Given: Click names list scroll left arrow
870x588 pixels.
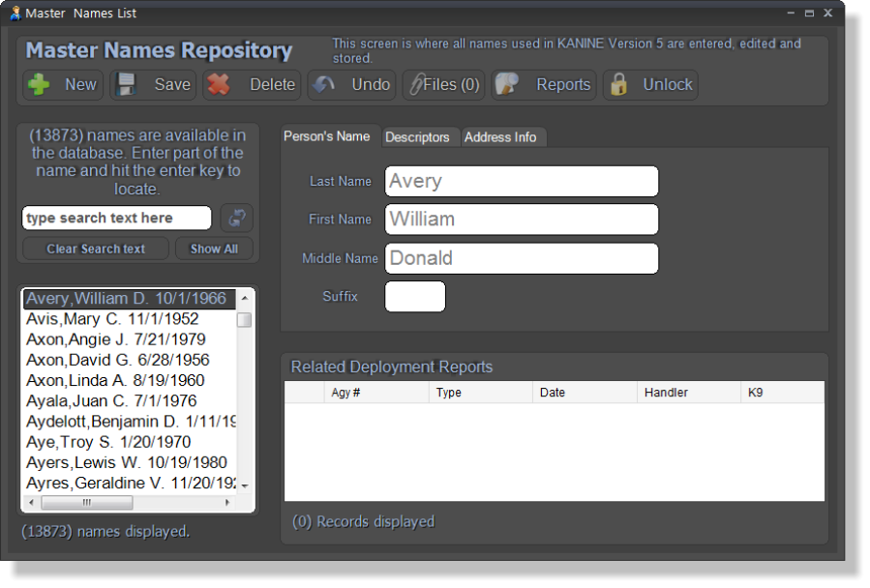Looking at the screenshot, I should [31, 503].
